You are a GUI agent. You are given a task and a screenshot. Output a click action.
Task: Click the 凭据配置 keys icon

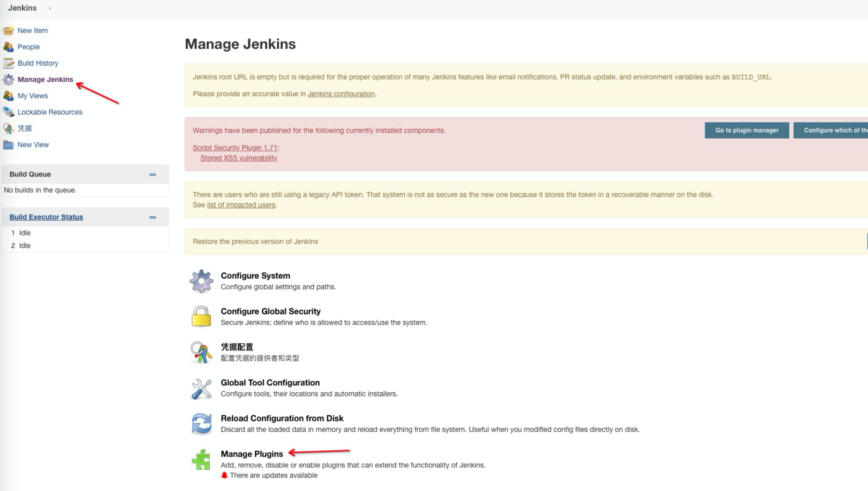pyautogui.click(x=201, y=352)
